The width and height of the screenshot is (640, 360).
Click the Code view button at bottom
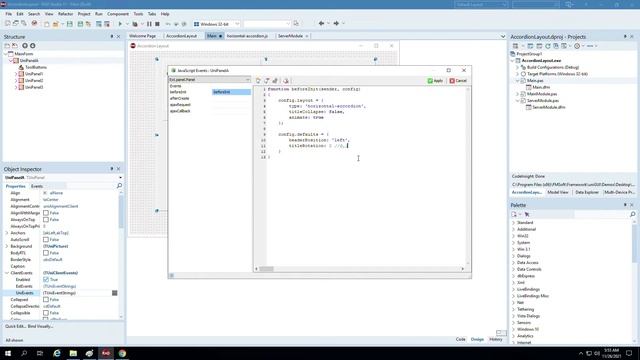click(460, 339)
